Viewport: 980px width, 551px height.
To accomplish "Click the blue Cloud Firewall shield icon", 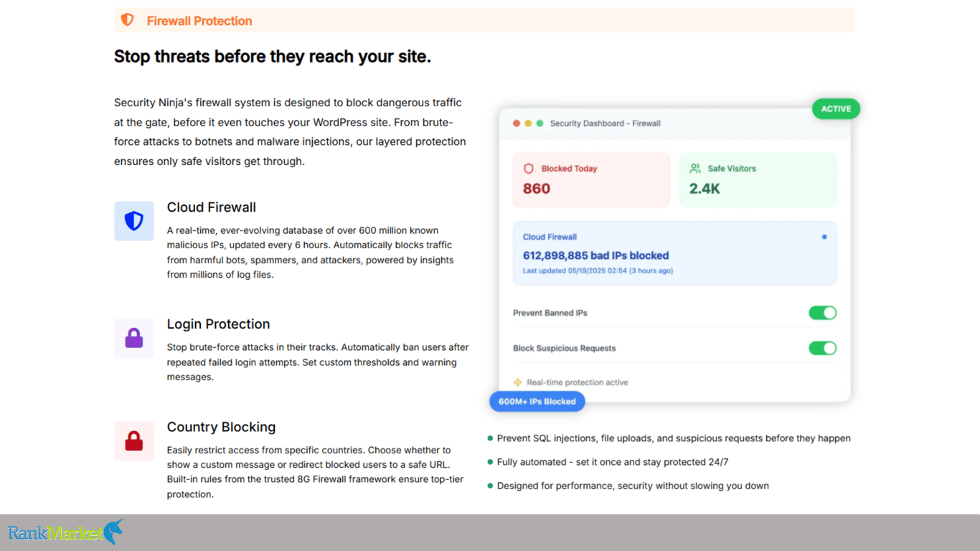I will (x=134, y=221).
